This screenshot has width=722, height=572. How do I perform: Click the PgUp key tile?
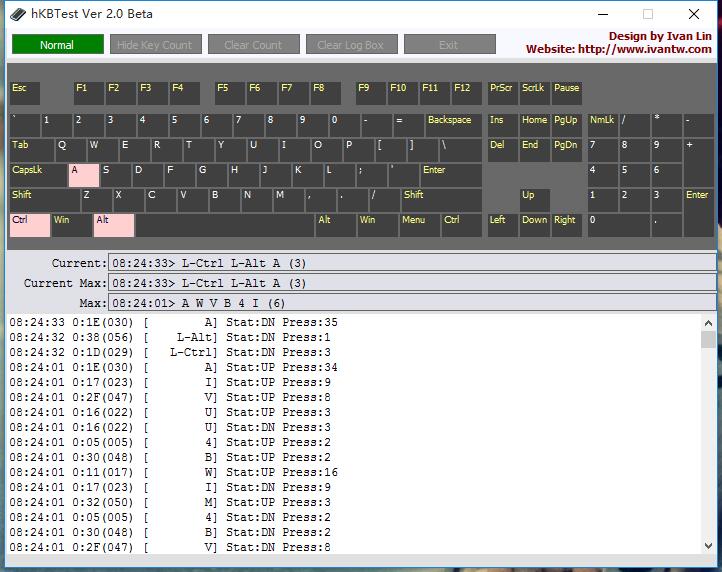click(567, 125)
